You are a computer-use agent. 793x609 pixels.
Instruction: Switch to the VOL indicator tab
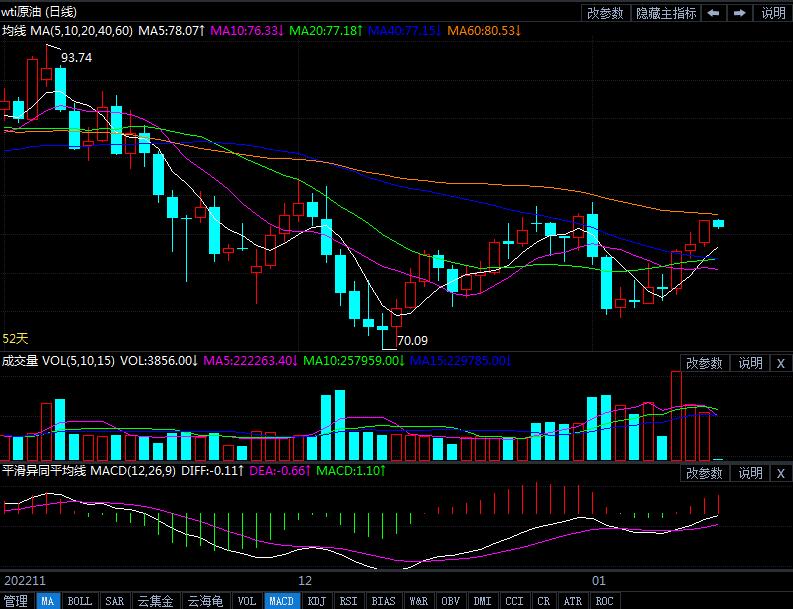tap(246, 601)
